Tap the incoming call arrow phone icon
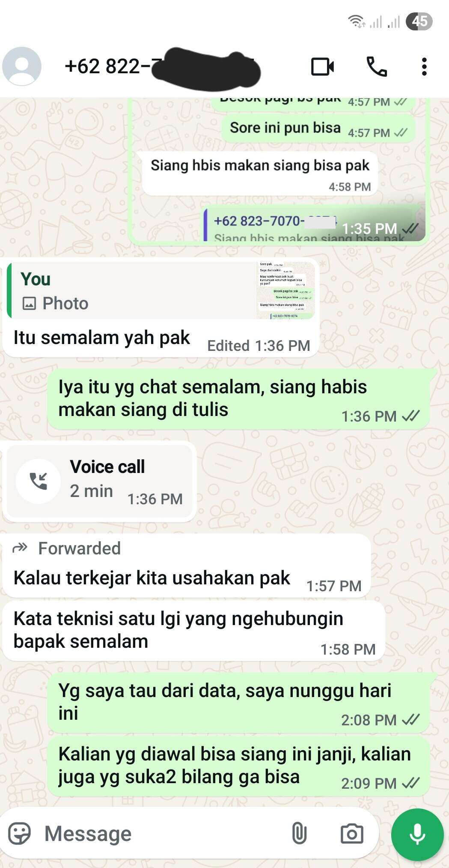Image resolution: width=449 pixels, height=868 pixels. [38, 481]
